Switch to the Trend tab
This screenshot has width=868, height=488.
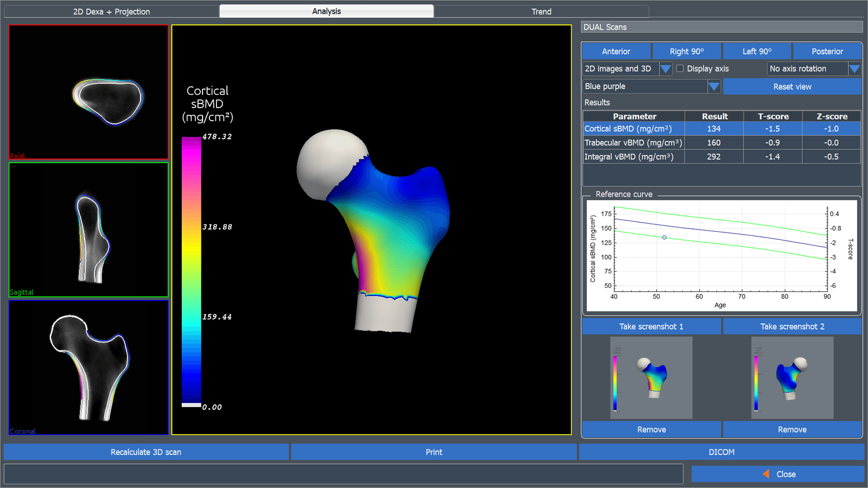pos(541,10)
